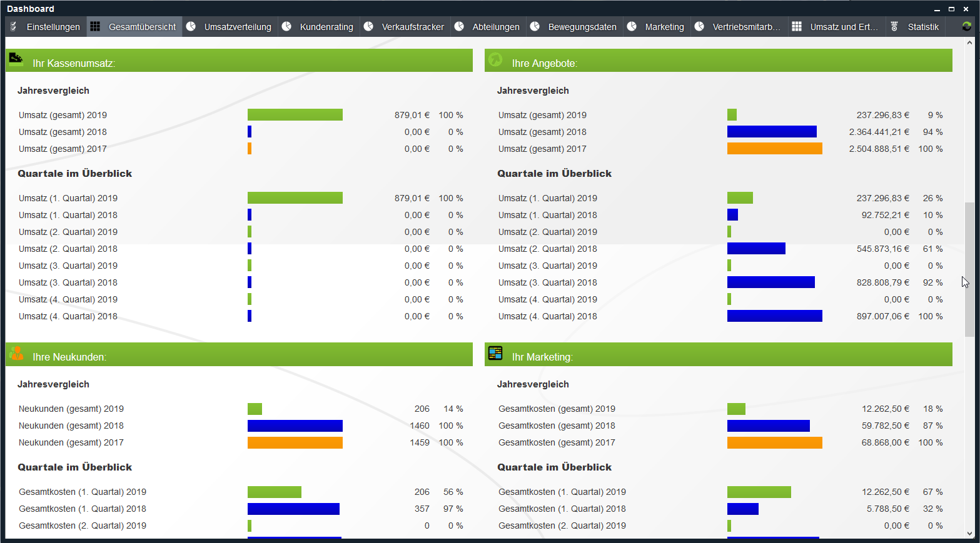Click the '94 %' value under Ihre Angebote
This screenshot has height=543, width=980.
click(x=932, y=132)
